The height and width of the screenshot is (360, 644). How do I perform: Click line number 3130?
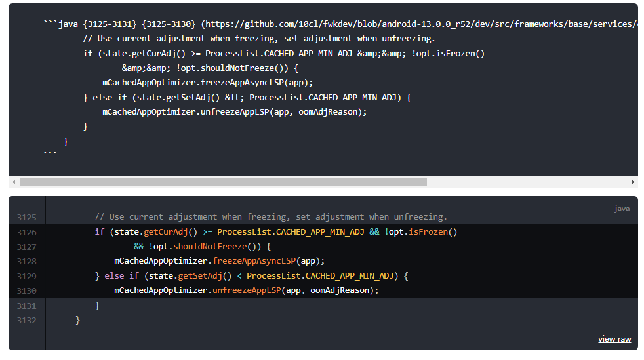26,291
